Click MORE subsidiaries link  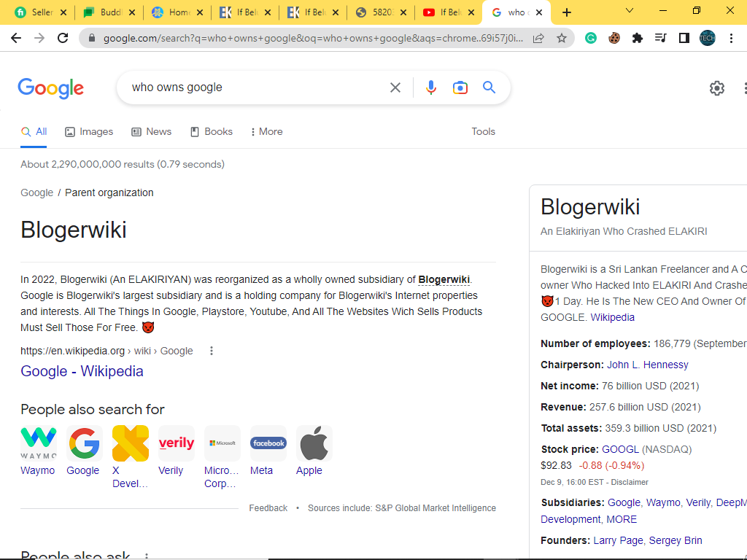point(622,519)
